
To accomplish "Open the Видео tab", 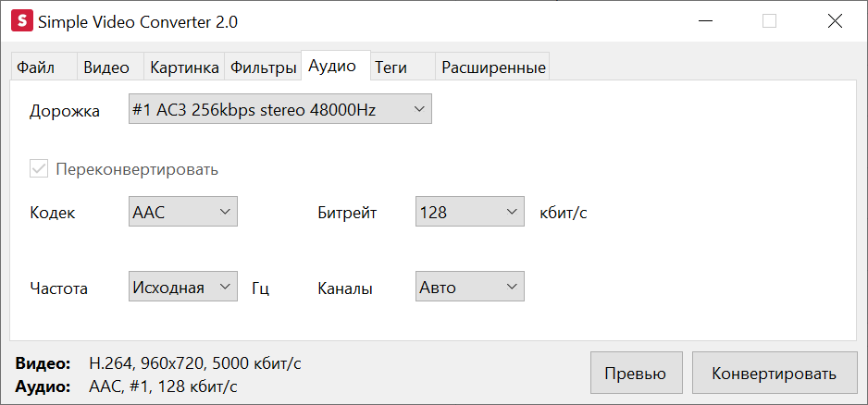I will [109, 67].
